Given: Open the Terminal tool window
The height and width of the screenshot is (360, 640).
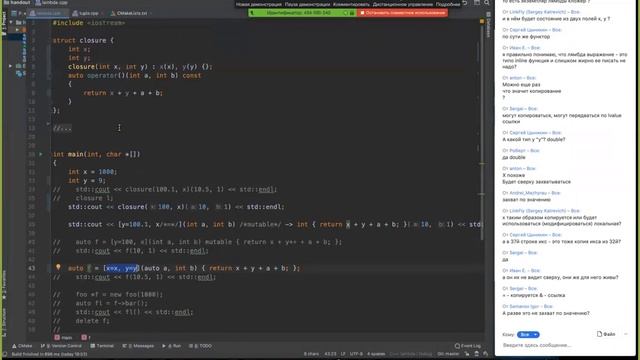Looking at the screenshot, I should [x=102, y=346].
